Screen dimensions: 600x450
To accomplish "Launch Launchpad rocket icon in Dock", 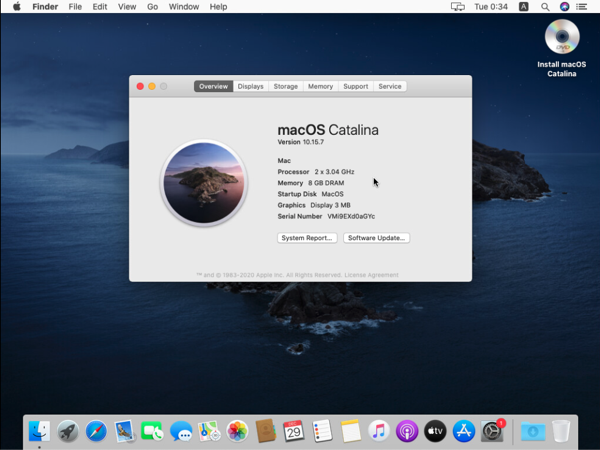I will pos(68,431).
